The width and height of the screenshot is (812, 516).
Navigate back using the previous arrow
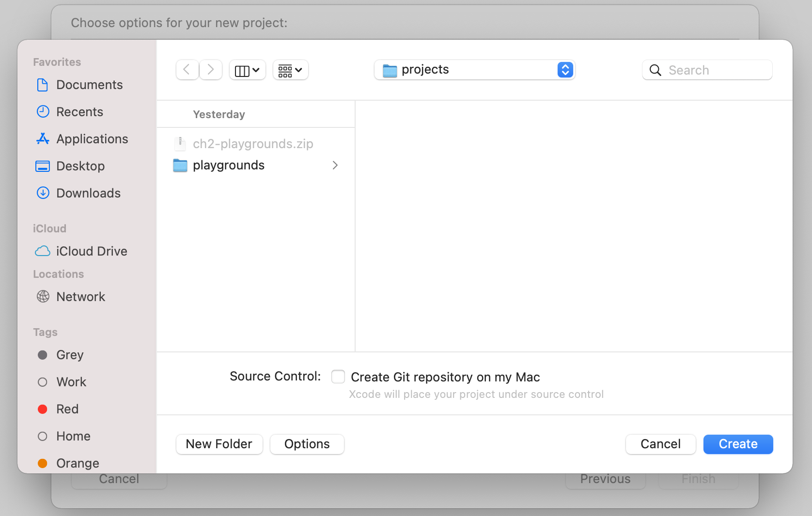[x=187, y=69]
